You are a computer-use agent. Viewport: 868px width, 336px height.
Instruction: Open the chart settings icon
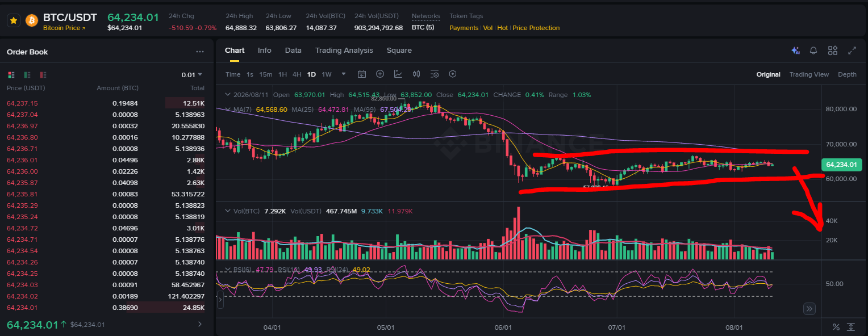[x=435, y=74]
